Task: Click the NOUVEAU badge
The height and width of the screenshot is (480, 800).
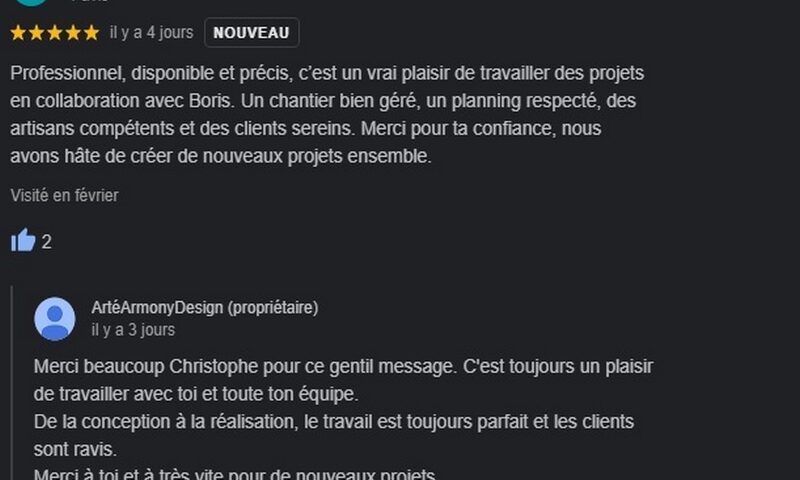Action: coord(252,33)
